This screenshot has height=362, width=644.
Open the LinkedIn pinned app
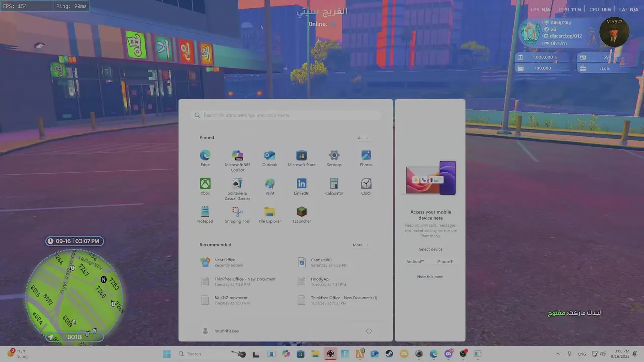pos(302,187)
